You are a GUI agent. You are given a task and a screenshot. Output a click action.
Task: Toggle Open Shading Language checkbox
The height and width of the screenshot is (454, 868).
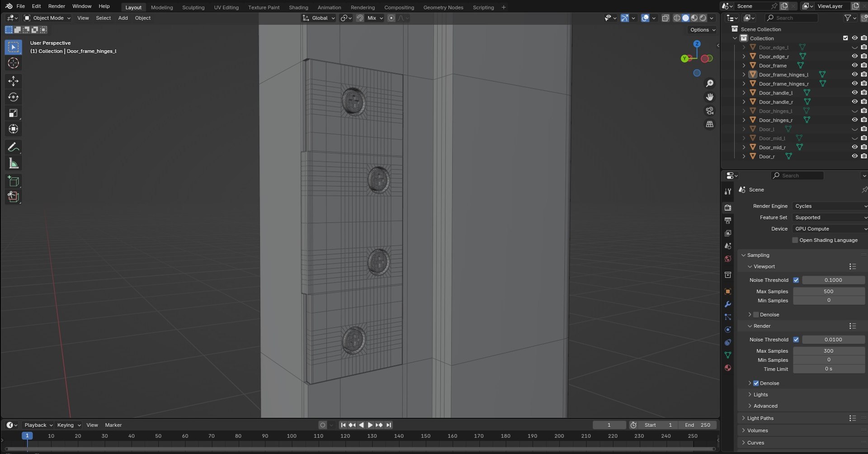click(795, 240)
